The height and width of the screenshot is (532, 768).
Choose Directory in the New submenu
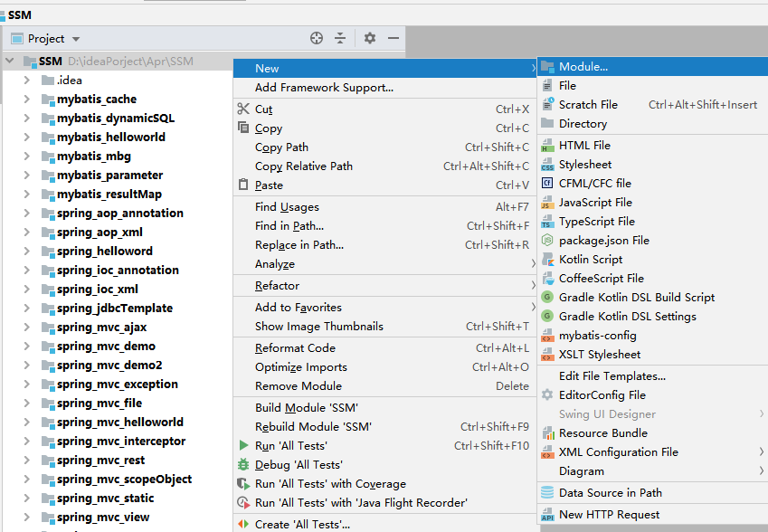tap(652, 123)
